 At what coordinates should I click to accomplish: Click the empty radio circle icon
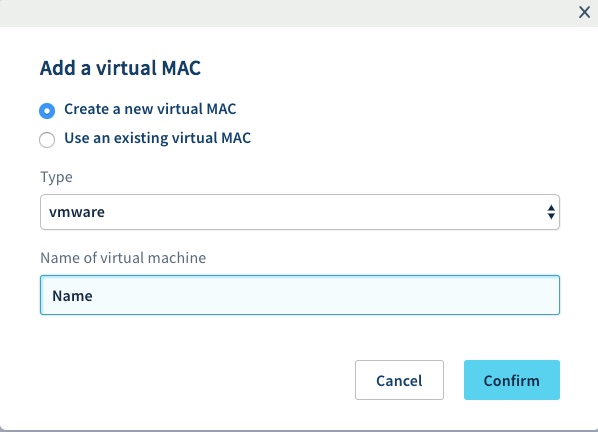pos(47,140)
